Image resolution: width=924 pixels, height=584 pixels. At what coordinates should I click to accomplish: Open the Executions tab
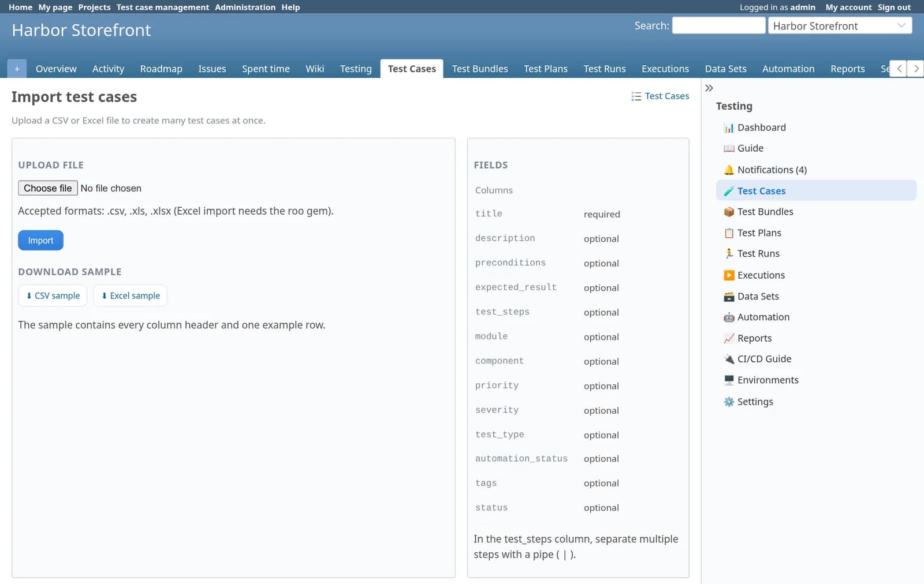pos(665,69)
